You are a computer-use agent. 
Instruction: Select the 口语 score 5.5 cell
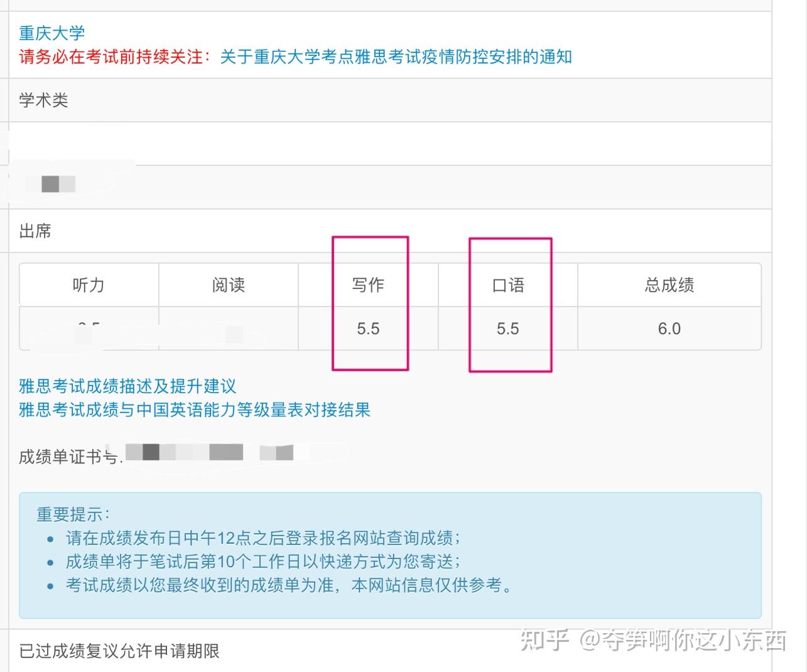pyautogui.click(x=507, y=328)
